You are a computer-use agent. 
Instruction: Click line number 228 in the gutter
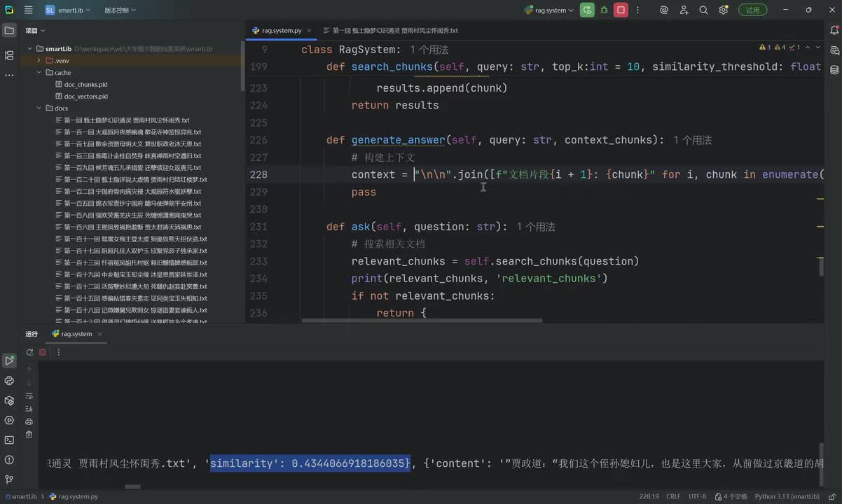258,175
